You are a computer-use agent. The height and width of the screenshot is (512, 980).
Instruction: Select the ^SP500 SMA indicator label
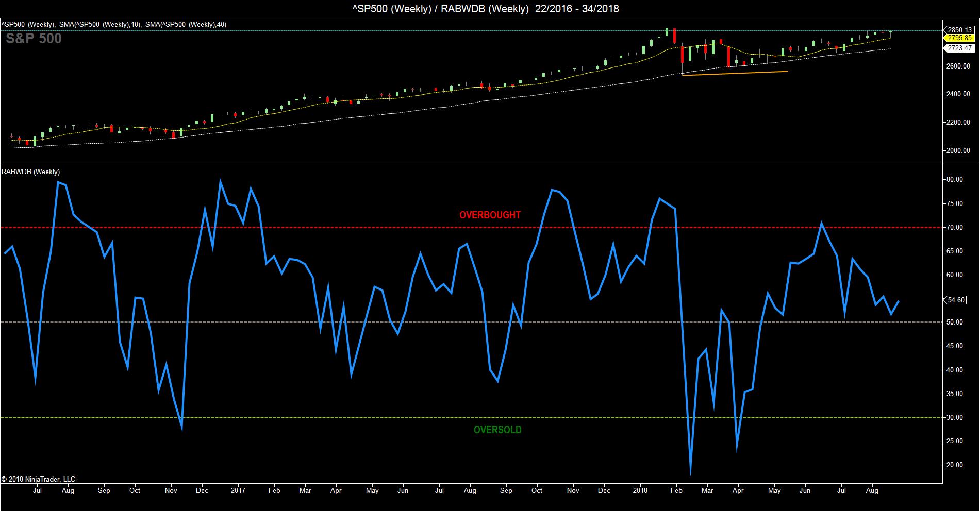coord(114,24)
